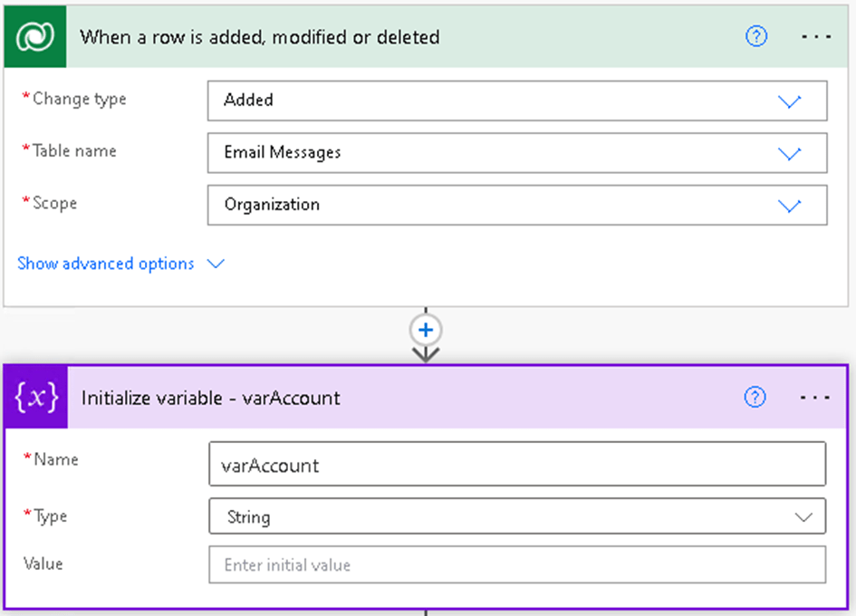Click the Scope dropdown arrow

point(790,205)
